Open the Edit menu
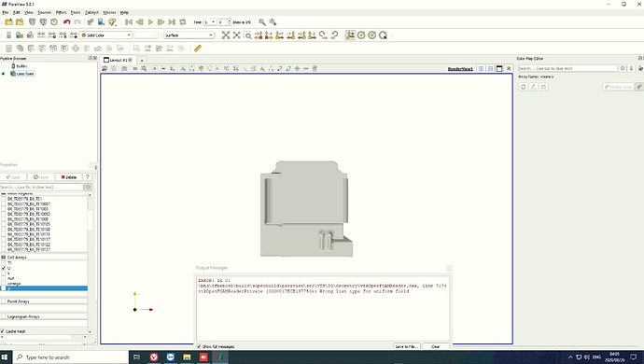The image size is (644, 364). tap(17, 12)
